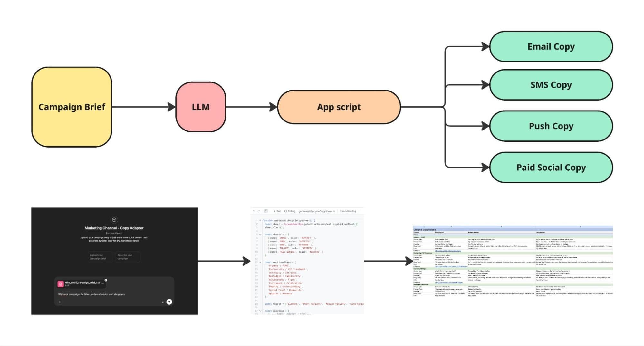Open the Execution log
The width and height of the screenshot is (644, 346).
[x=348, y=211]
